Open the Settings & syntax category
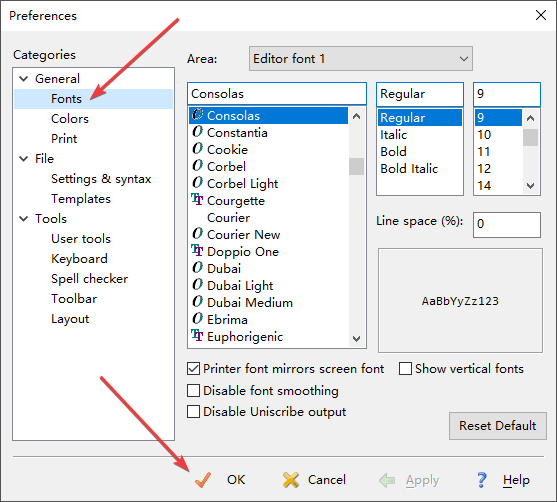557x502 pixels. coord(101,179)
